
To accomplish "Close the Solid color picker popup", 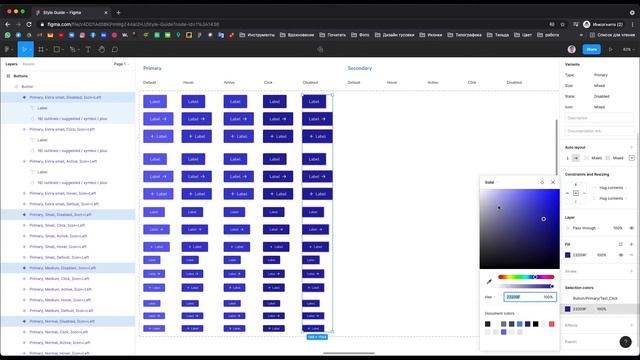I will 553,182.
